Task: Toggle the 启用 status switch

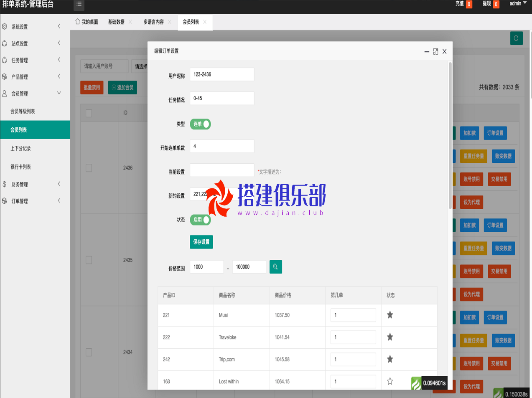Action: [200, 220]
